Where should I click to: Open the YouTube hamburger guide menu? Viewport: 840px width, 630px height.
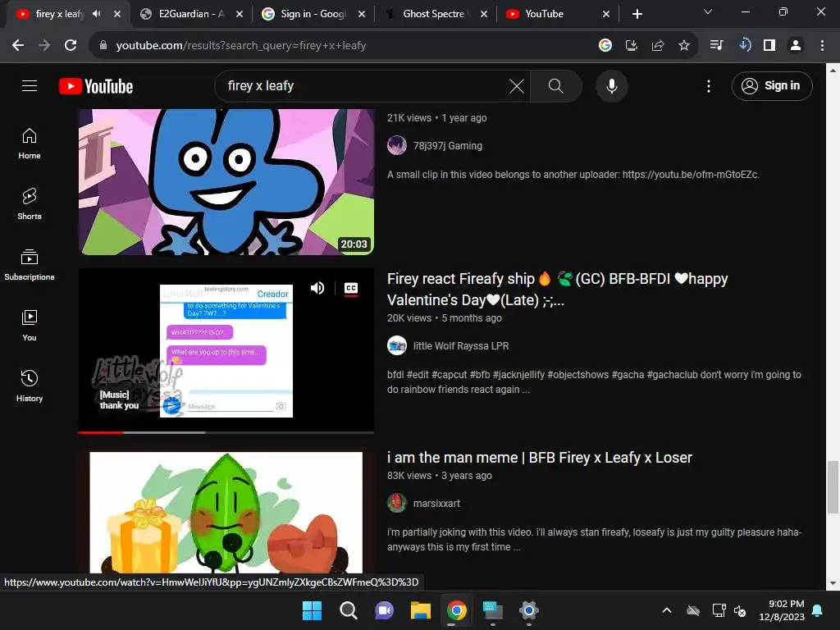30,85
